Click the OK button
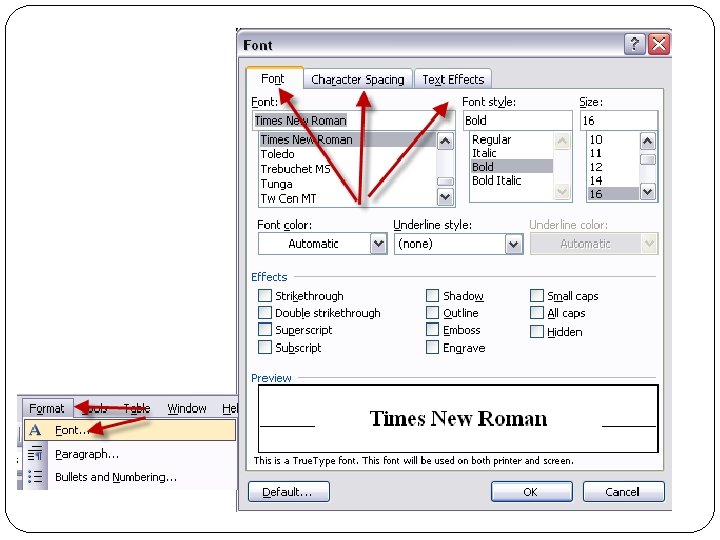 click(531, 492)
